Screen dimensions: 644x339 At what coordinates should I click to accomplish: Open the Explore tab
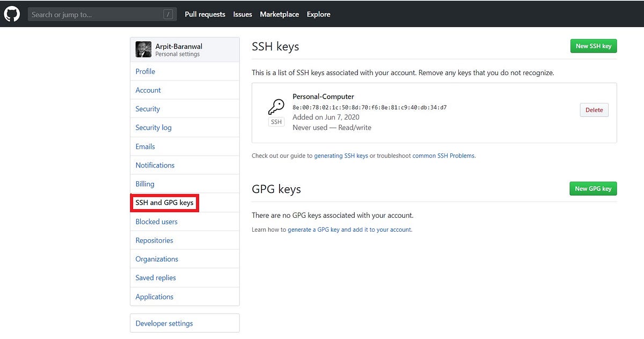tap(318, 14)
